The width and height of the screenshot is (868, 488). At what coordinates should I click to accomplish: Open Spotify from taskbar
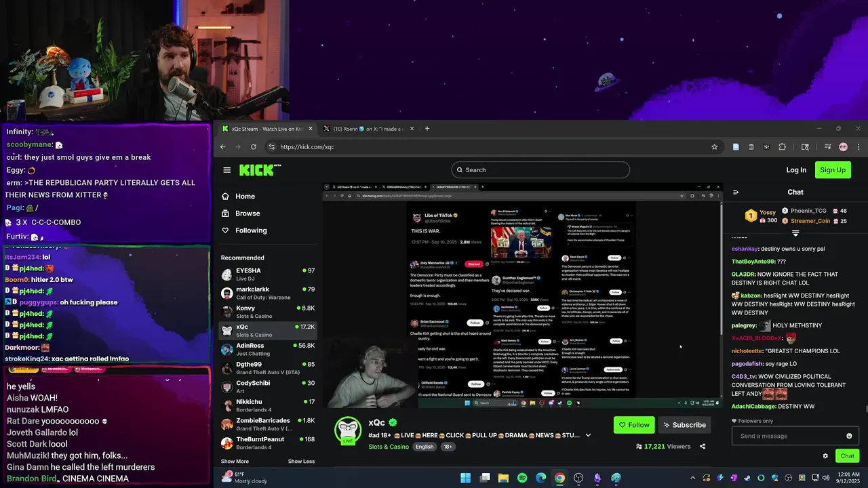[x=522, y=478]
